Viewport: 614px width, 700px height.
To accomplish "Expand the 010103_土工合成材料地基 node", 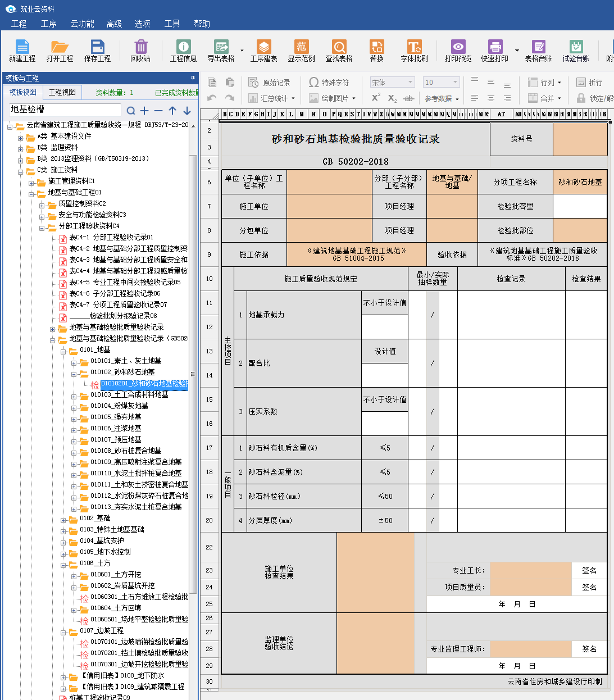I will tap(74, 396).
